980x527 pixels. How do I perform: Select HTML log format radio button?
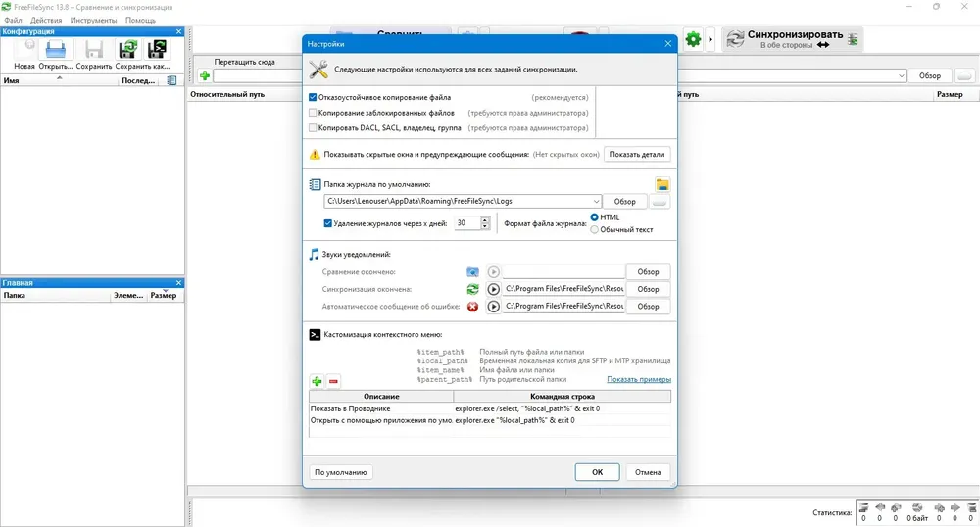tap(595, 217)
